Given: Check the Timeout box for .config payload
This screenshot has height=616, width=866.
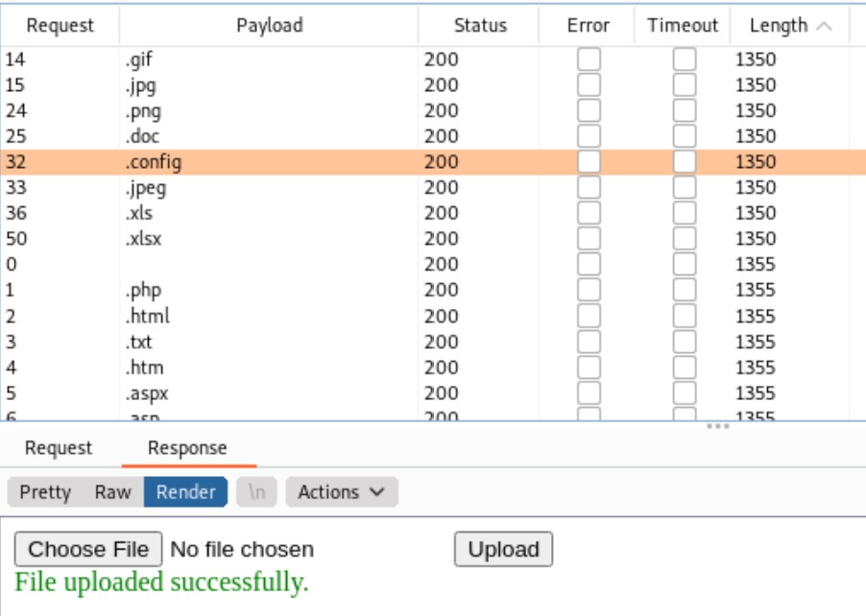Looking at the screenshot, I should click(x=685, y=162).
